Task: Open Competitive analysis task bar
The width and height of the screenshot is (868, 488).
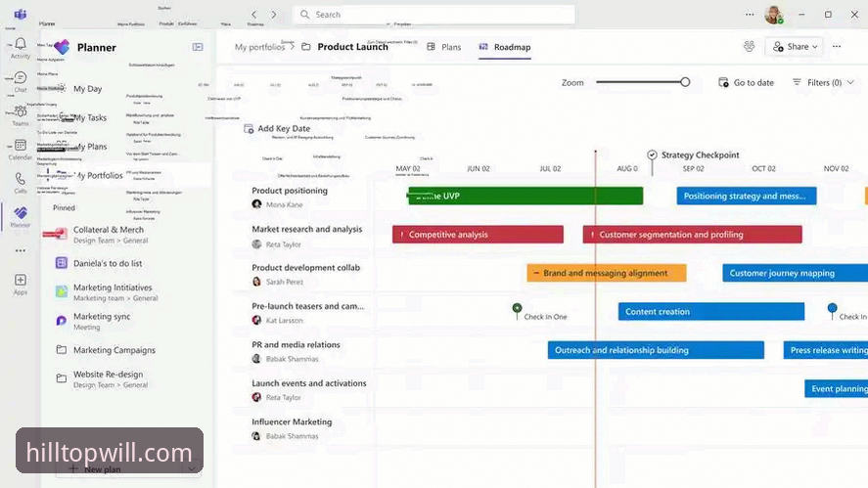Action: [479, 235]
